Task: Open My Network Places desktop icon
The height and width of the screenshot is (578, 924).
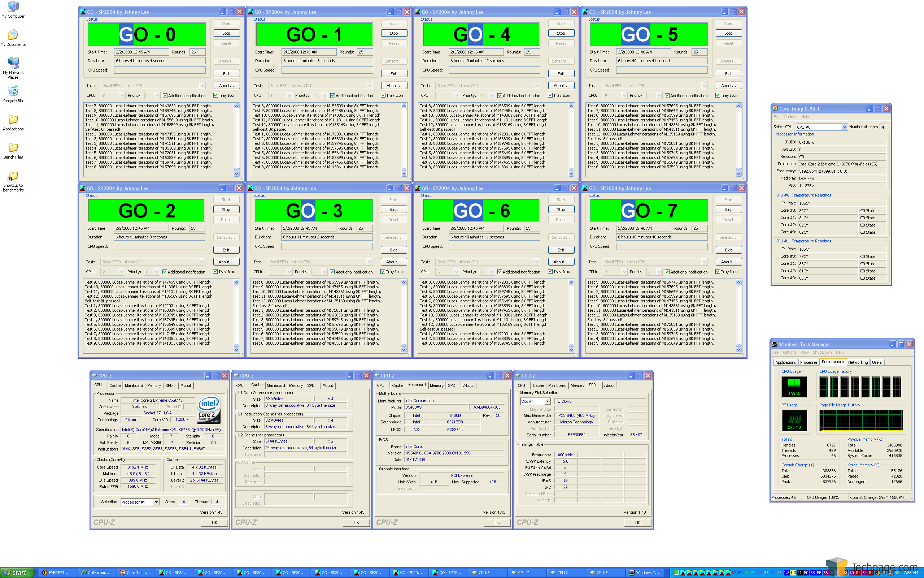Action: (13, 68)
